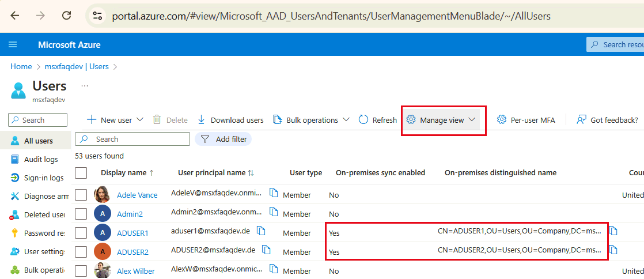Click Alex Wilber profile photo
Screen dimensions: 644x279
[x=102, y=271]
